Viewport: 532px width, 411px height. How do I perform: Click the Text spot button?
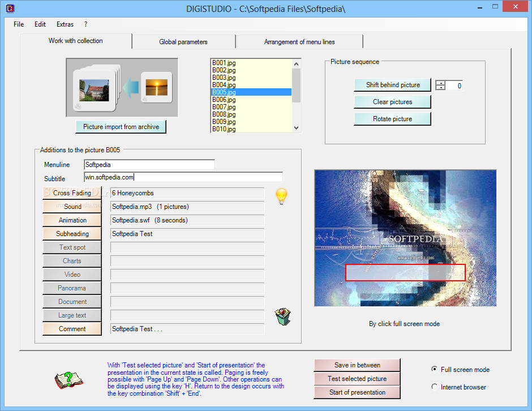(72, 247)
